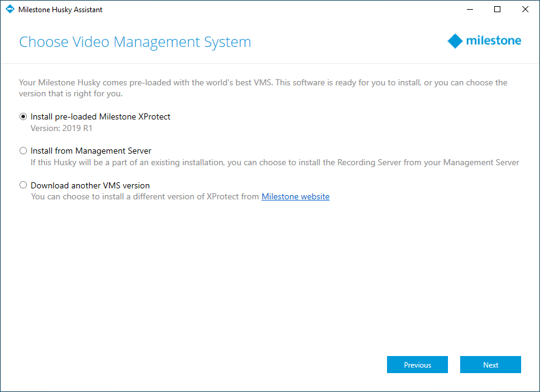Click the 'Version: 2019 R1' text
The image size is (540, 392).
pyautogui.click(x=62, y=129)
